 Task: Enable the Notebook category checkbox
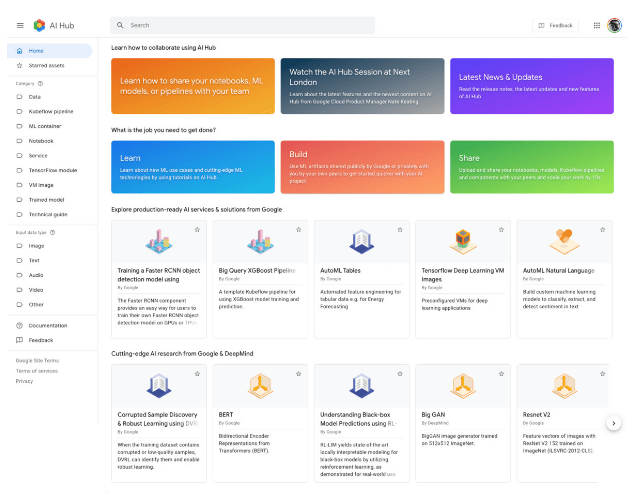coord(20,141)
